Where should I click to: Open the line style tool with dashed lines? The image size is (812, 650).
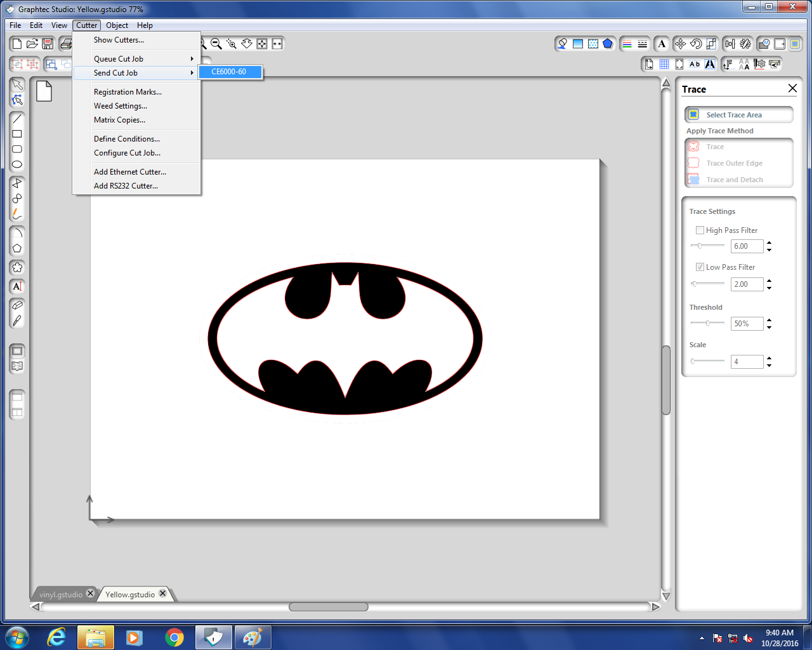click(643, 44)
